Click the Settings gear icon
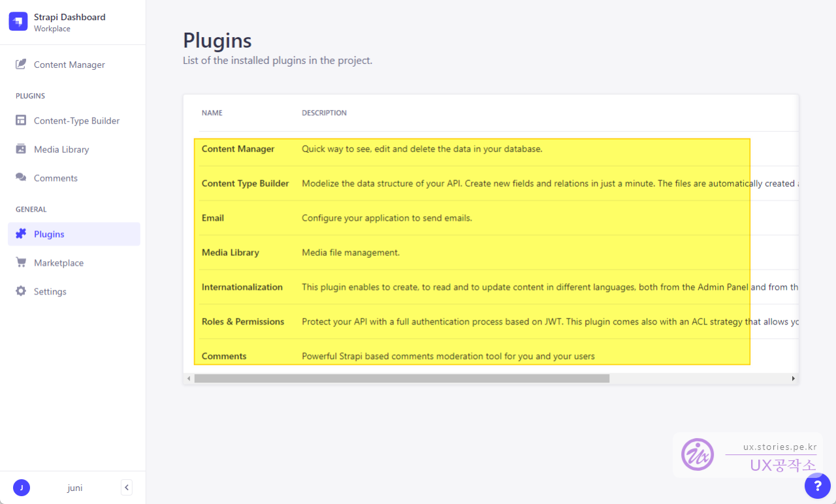Viewport: 836px width, 504px height. 21,292
